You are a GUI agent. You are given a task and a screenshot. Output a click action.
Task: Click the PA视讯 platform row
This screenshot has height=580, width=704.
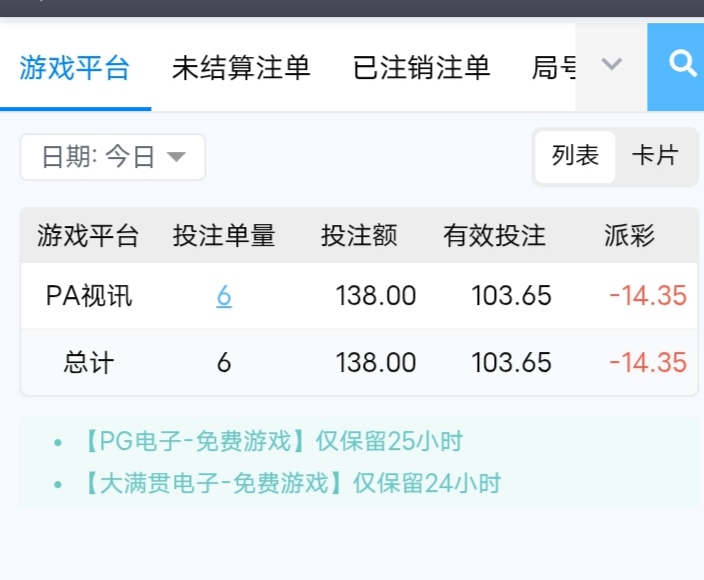click(88, 296)
